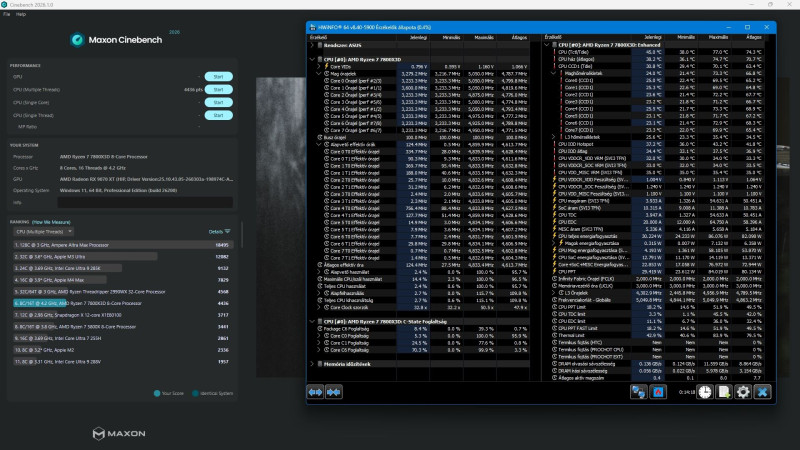Expand the ranking Details toggle
The width and height of the screenshot is (800, 450).
(219, 232)
